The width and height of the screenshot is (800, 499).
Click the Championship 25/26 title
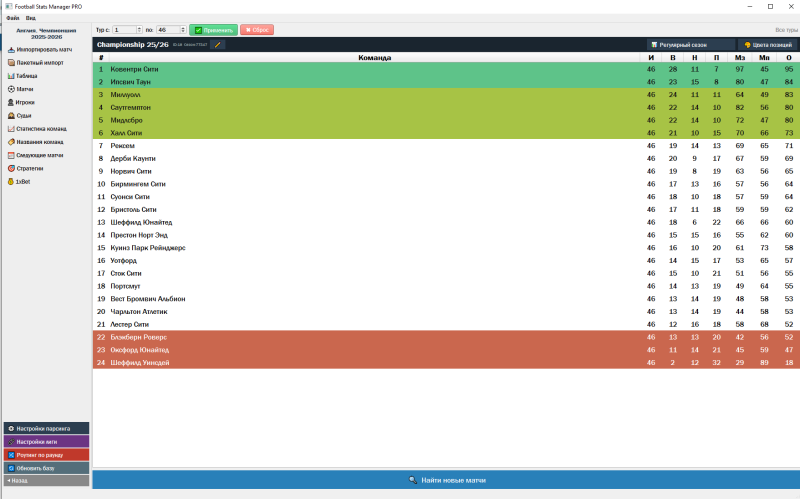click(133, 45)
